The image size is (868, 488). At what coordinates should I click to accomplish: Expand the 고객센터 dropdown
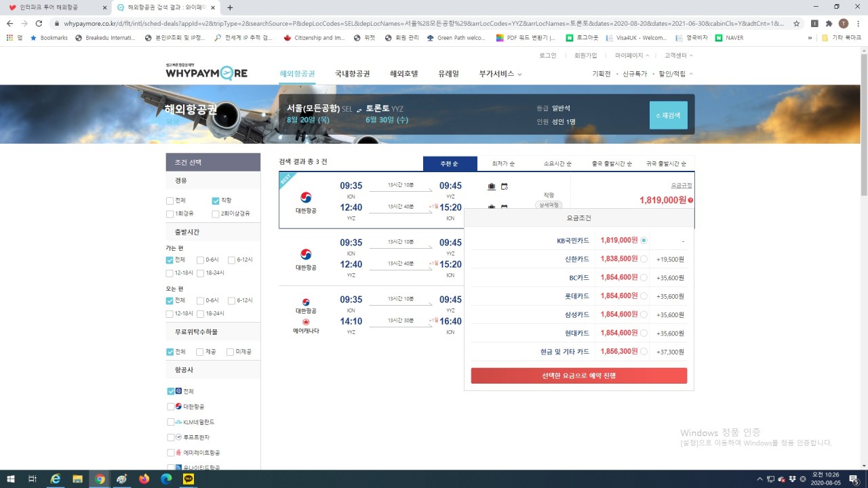pyautogui.click(x=678, y=56)
